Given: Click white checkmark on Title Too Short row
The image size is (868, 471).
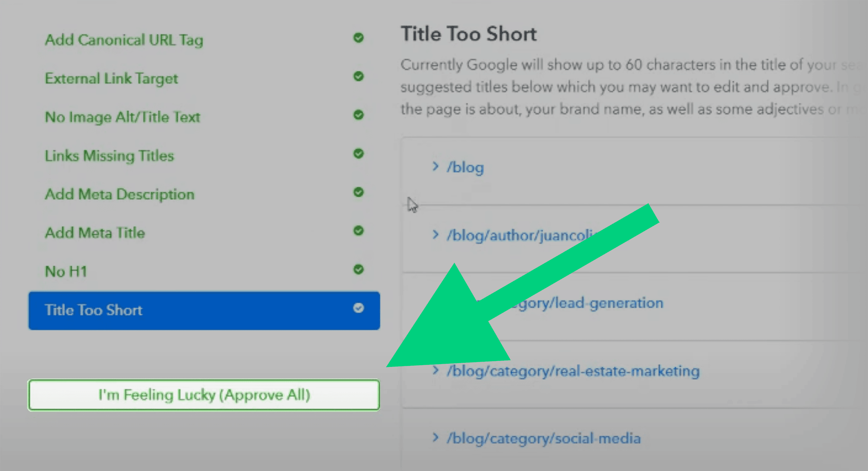Looking at the screenshot, I should pos(358,308).
